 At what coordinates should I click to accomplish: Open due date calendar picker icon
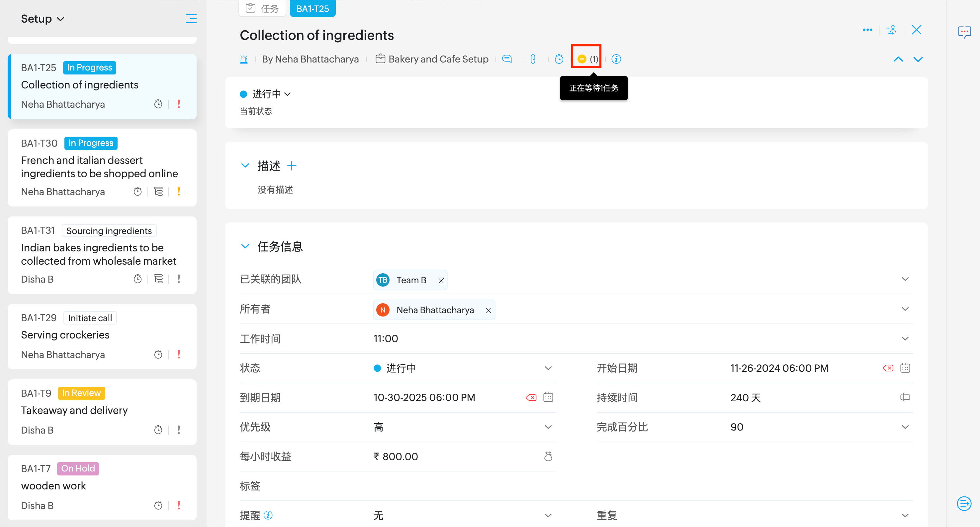click(548, 398)
